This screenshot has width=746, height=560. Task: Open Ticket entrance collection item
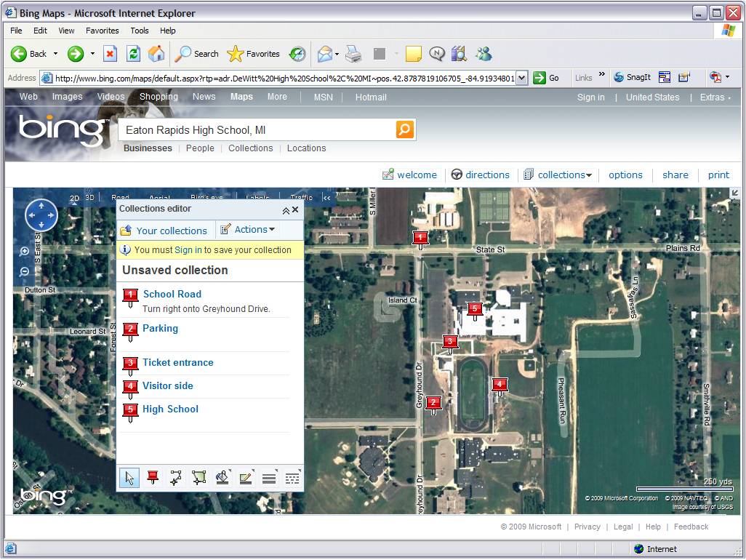(178, 363)
